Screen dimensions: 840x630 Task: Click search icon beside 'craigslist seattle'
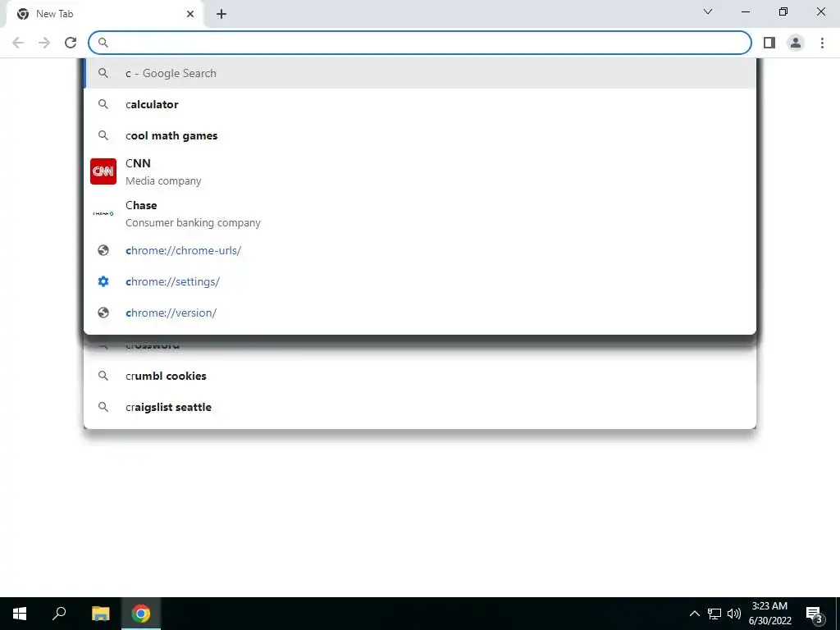point(103,407)
